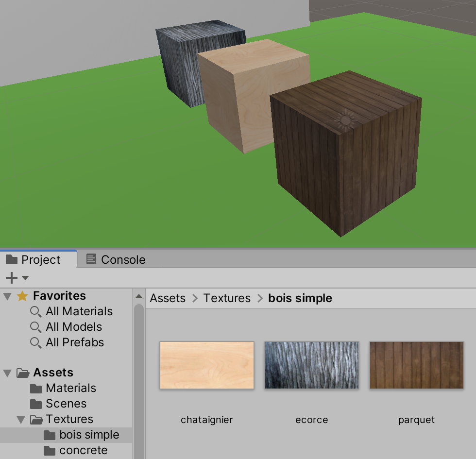Click the All Models search icon
This screenshot has width=476, height=459.
(x=36, y=327)
